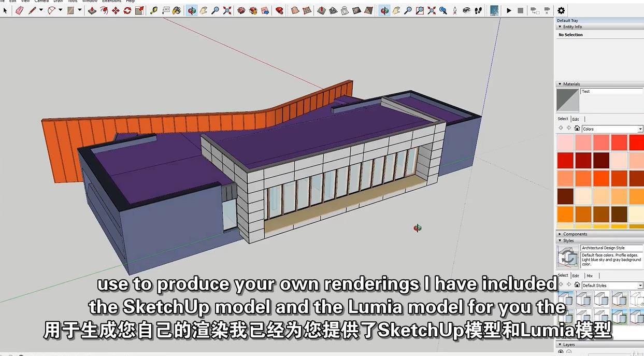Image resolution: width=644 pixels, height=356 pixels.
Task: Switch to Materials Select tab
Action: 563,119
